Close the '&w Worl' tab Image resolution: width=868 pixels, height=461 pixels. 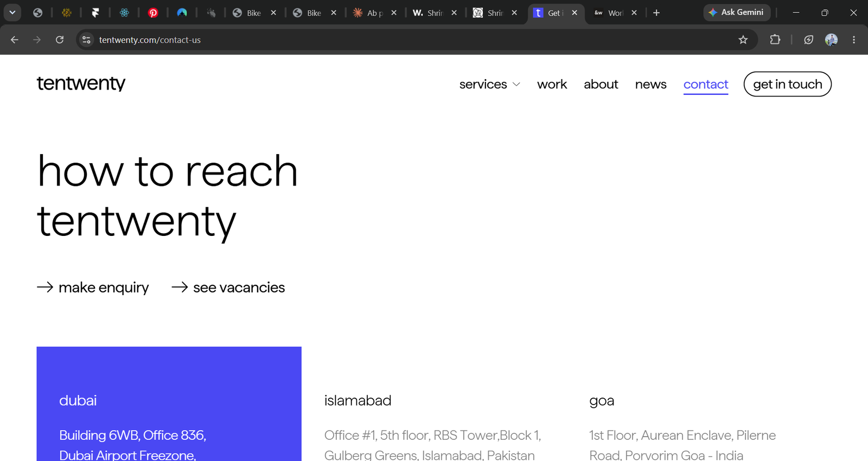[x=634, y=12]
